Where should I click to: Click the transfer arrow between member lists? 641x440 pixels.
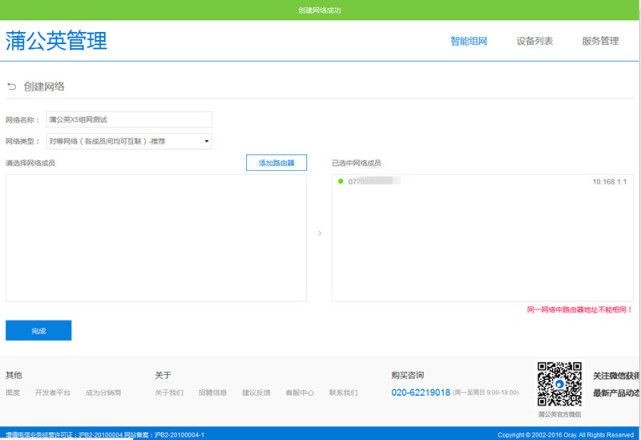pos(320,234)
